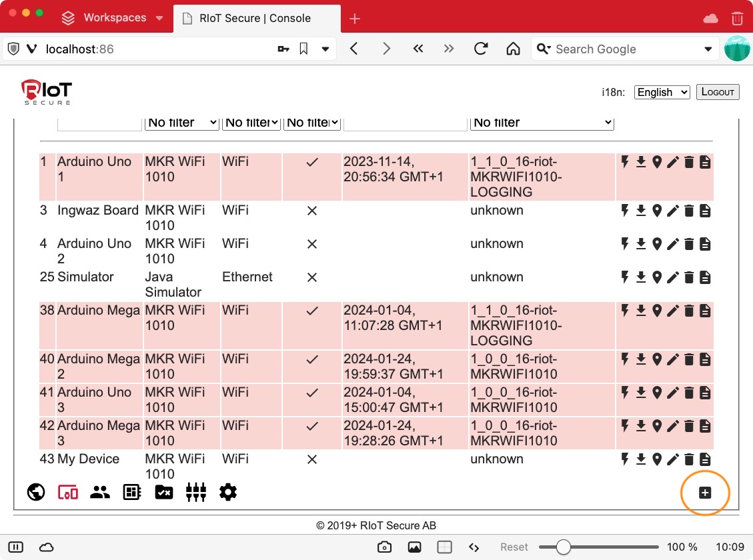753x560 pixels.
Task: Open the settings gear in the bottom navigation
Action: coord(228,493)
